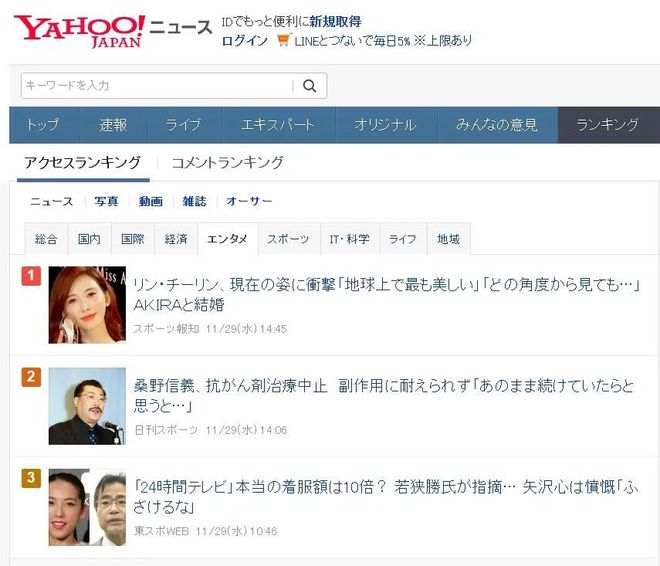Viewport: 660px width, 566px height.
Task: Select the rank 3 gold badge
Action: point(31,478)
